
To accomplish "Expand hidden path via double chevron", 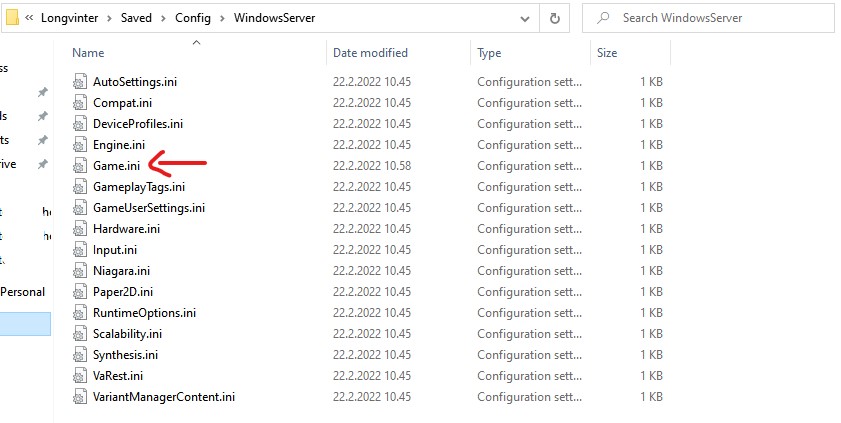I will coord(30,18).
